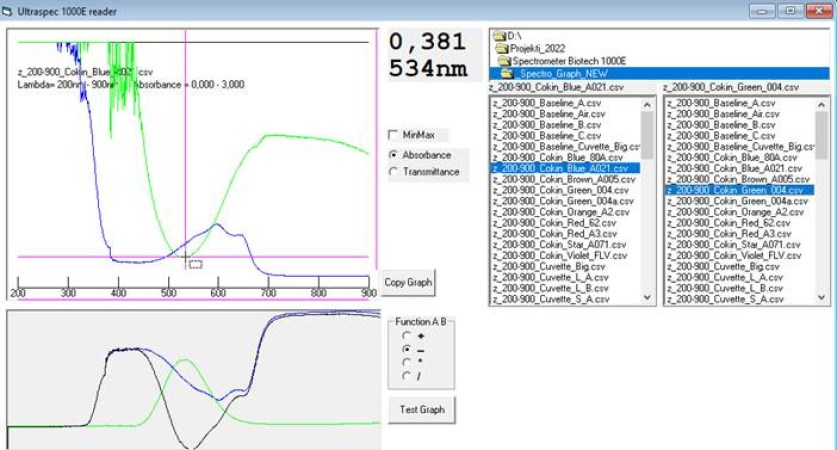Click the 600 mark on the wavelength axis
Viewport: 837px width, 450px height.
[x=218, y=293]
